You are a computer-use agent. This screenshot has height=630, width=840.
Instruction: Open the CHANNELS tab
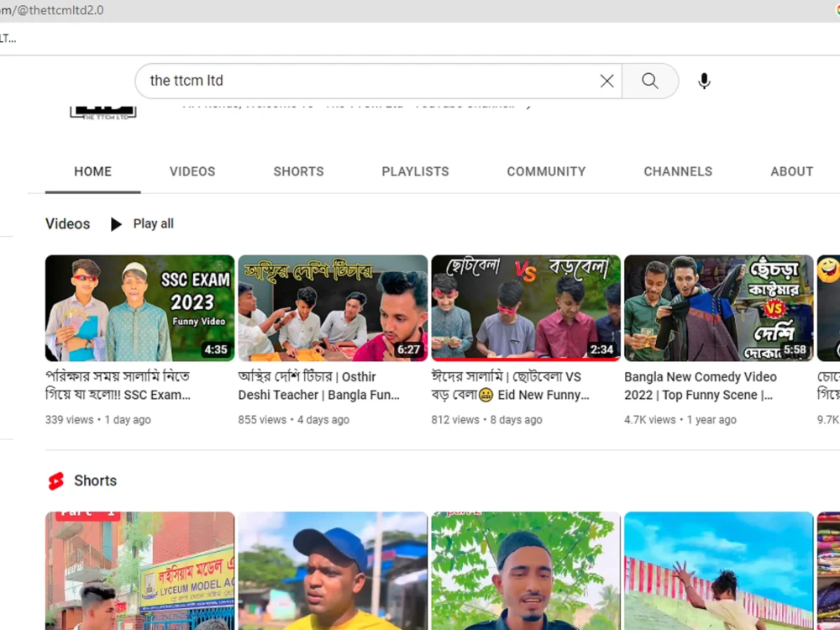coord(678,171)
